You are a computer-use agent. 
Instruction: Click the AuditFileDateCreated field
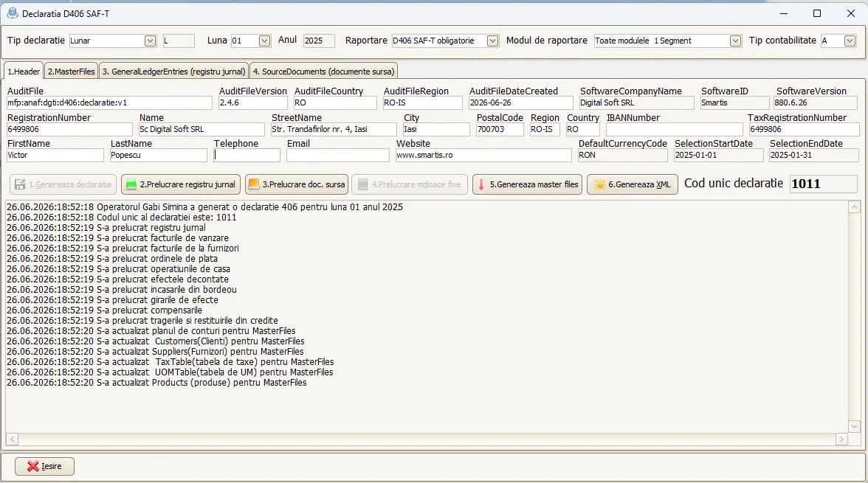[520, 103]
